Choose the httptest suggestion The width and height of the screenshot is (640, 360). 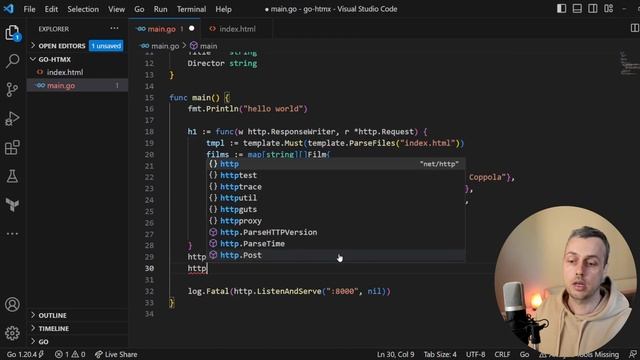click(335, 175)
